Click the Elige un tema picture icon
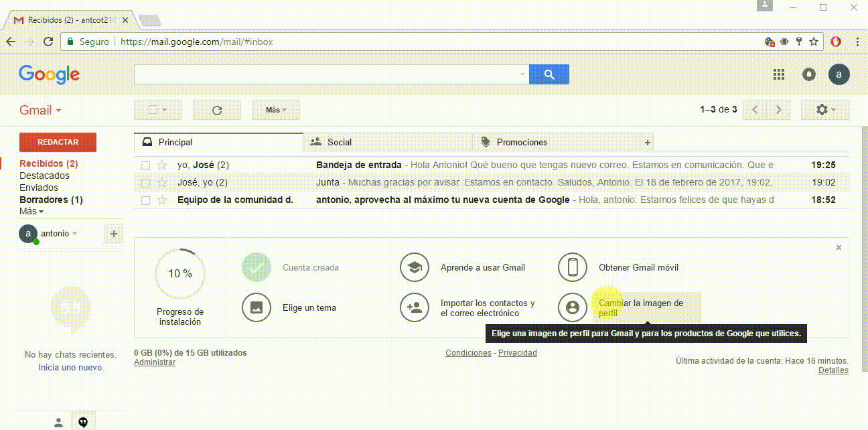 tap(257, 308)
